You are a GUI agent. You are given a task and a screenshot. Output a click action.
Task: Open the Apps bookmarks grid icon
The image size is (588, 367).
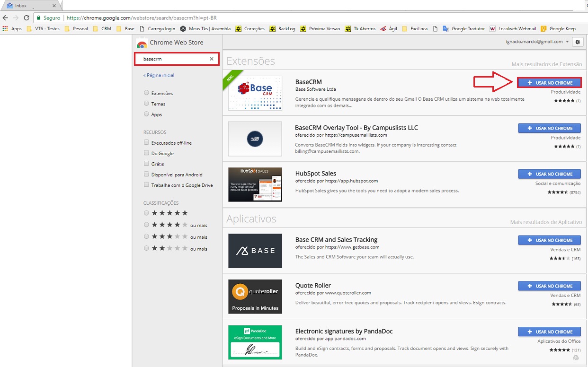click(x=5, y=29)
